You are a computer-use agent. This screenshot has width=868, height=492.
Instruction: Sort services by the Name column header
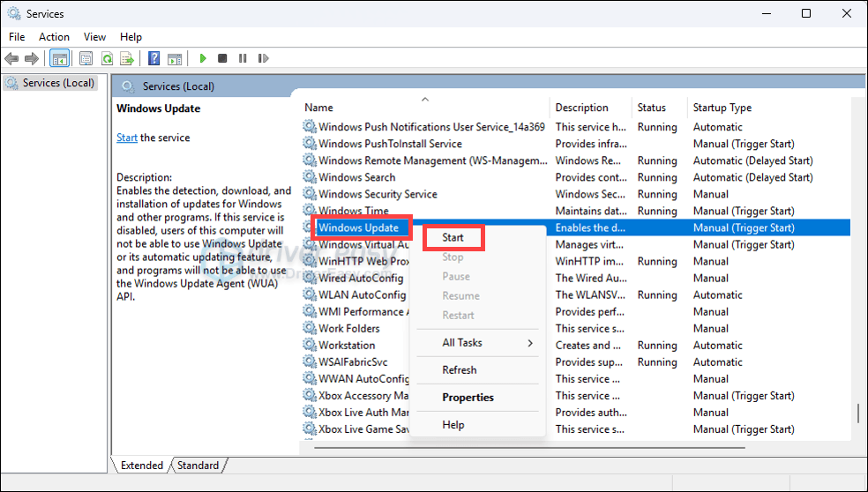click(319, 108)
